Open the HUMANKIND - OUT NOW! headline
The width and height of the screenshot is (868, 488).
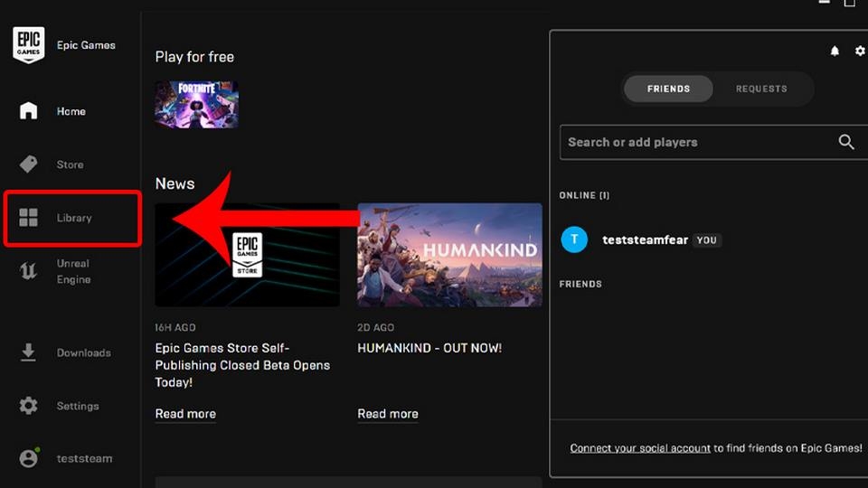click(429, 348)
